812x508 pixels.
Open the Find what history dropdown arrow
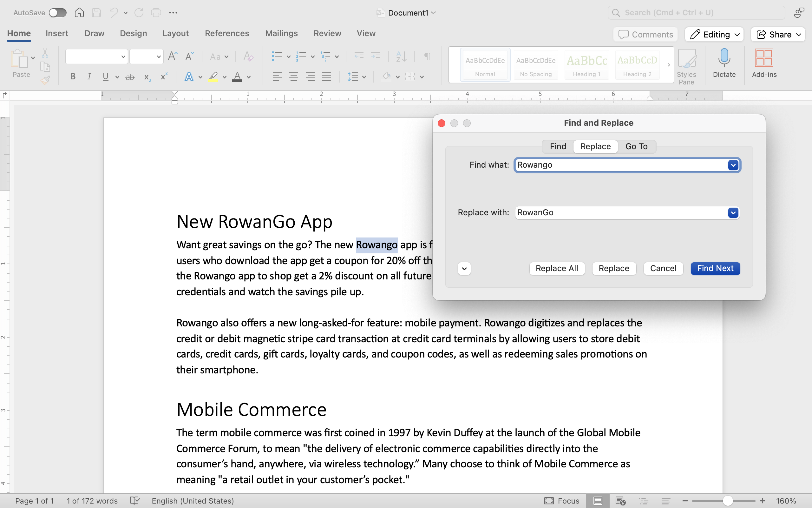click(733, 165)
